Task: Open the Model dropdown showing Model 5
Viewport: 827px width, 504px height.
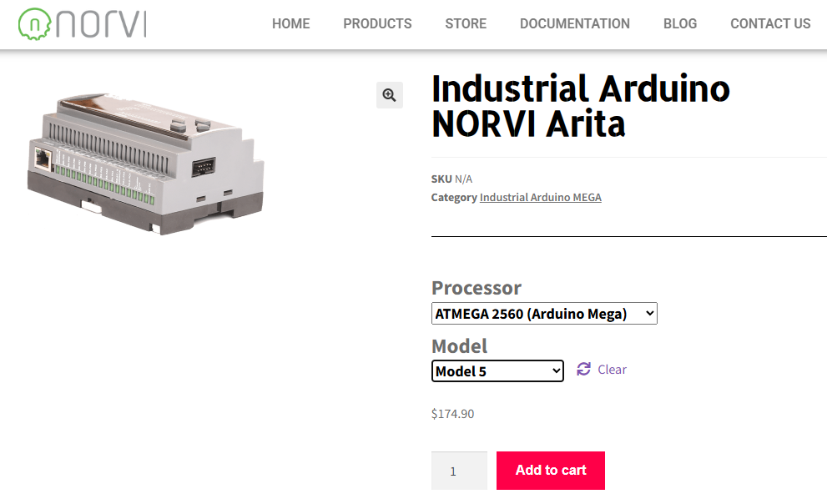Action: click(x=497, y=370)
